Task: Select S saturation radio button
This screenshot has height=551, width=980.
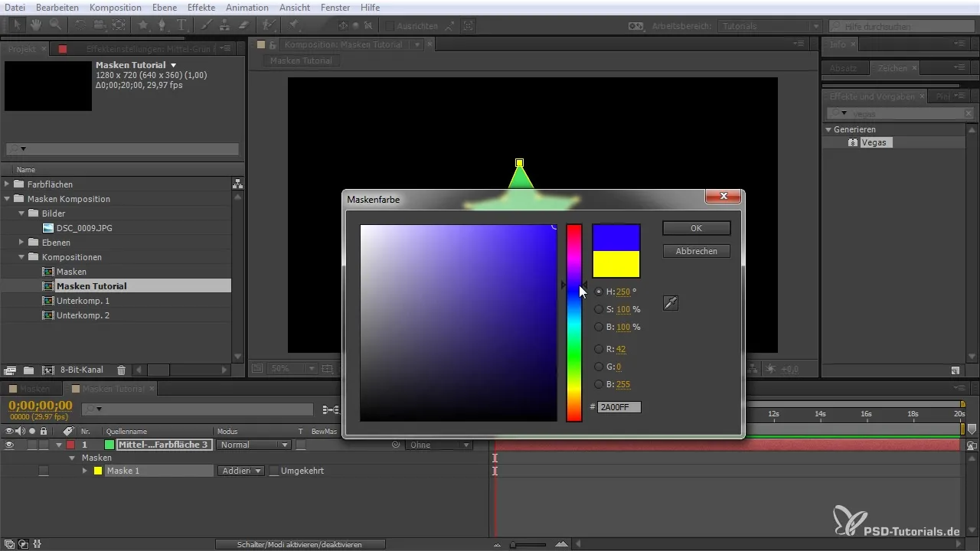Action: pyautogui.click(x=599, y=309)
